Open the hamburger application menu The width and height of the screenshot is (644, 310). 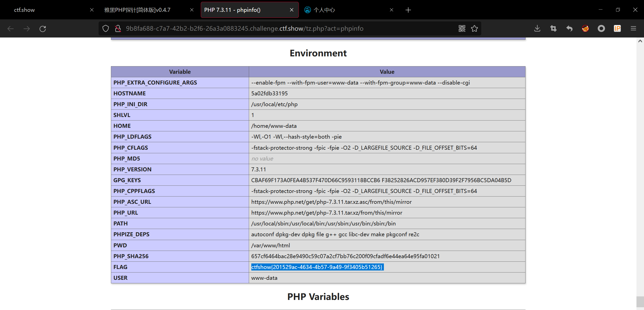coord(633,29)
